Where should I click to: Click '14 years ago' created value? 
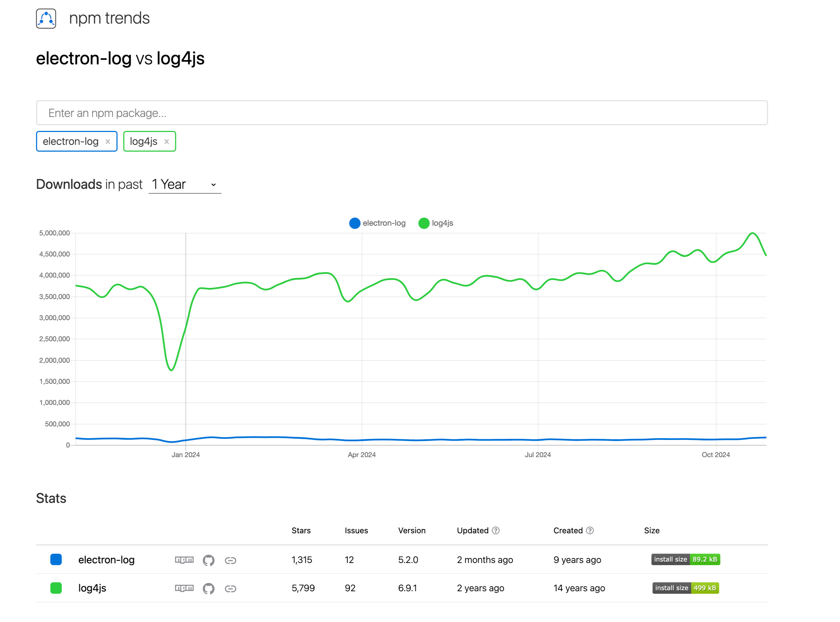579,588
